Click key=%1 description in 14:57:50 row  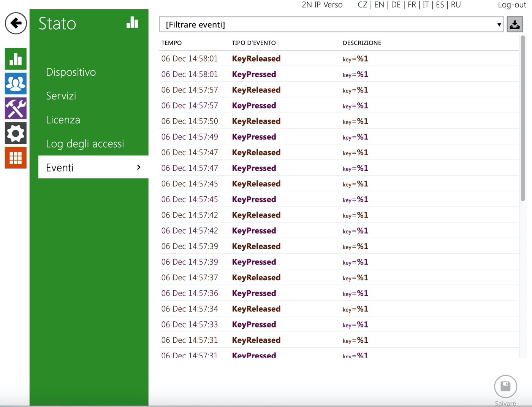click(355, 121)
